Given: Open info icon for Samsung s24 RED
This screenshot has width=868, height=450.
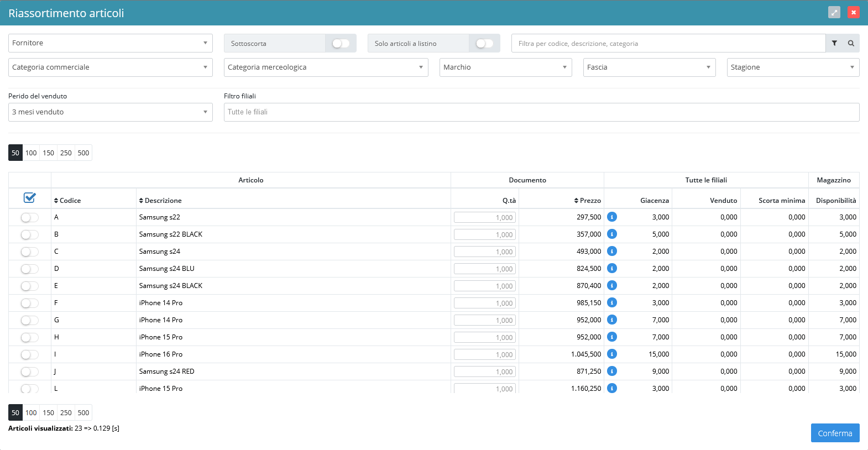Looking at the screenshot, I should [612, 371].
